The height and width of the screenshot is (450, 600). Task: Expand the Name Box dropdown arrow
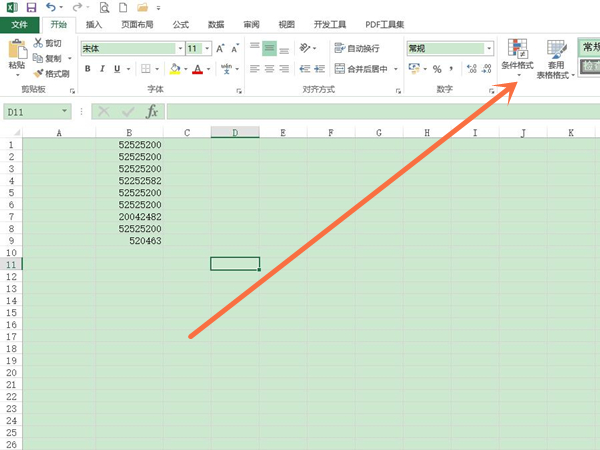click(65, 111)
